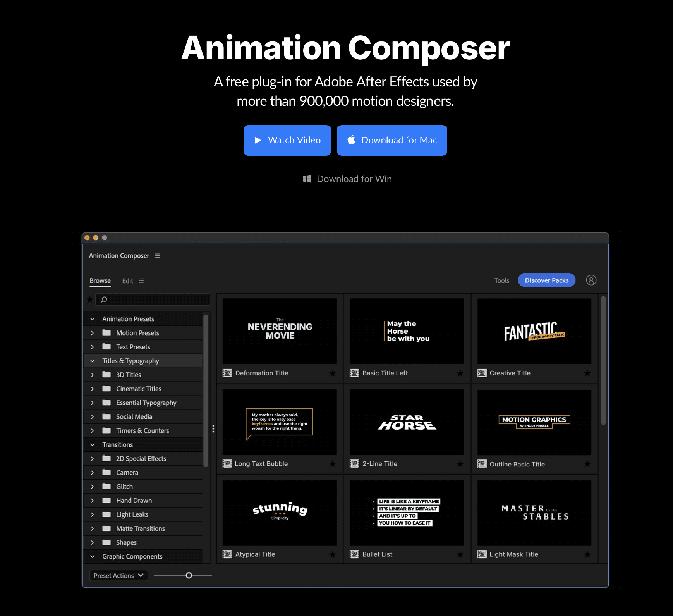Favorite the Creative Title preset star
Image resolution: width=673 pixels, height=616 pixels.
(x=587, y=373)
